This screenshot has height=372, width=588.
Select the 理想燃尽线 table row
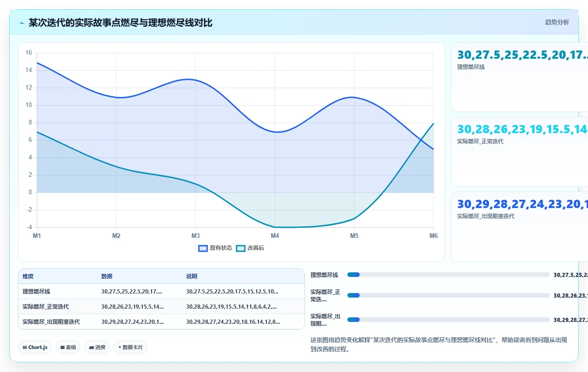[161, 291]
